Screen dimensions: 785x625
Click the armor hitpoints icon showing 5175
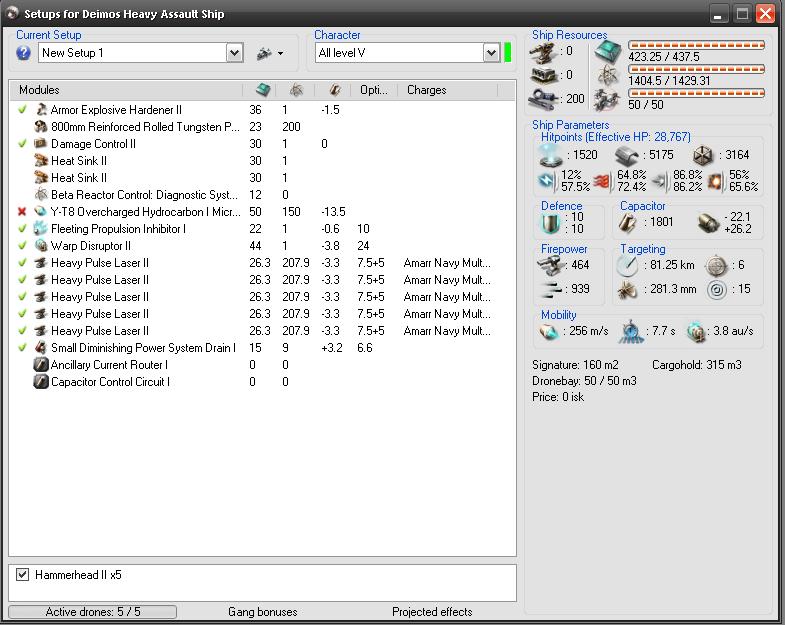point(627,156)
